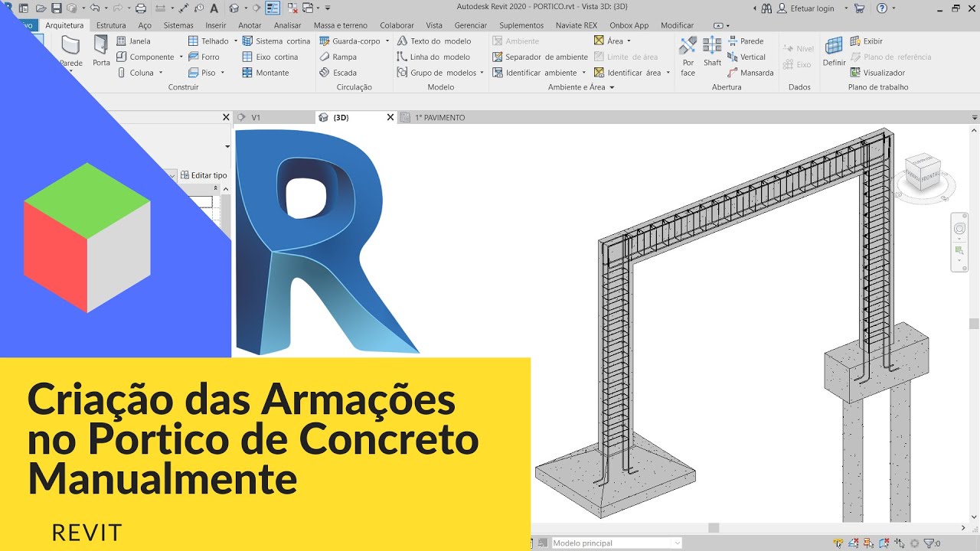Toggle select pinned elements in status bar

(x=868, y=543)
